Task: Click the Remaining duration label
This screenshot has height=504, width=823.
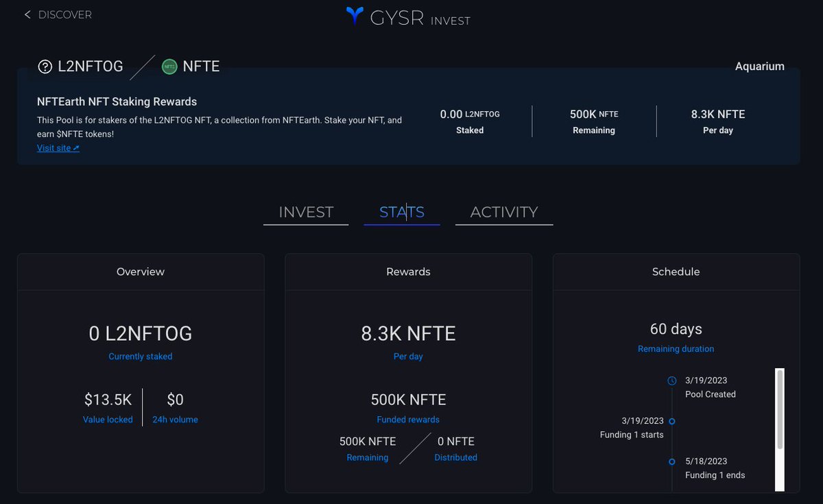Action: pyautogui.click(x=676, y=349)
